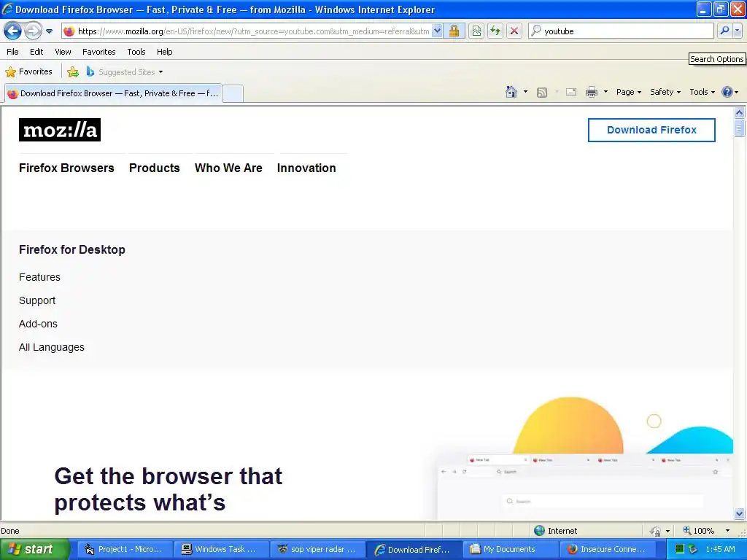Viewport: 747px width, 560px height.
Task: Follow the Firefox for Desktop heading link
Action: 72,249
